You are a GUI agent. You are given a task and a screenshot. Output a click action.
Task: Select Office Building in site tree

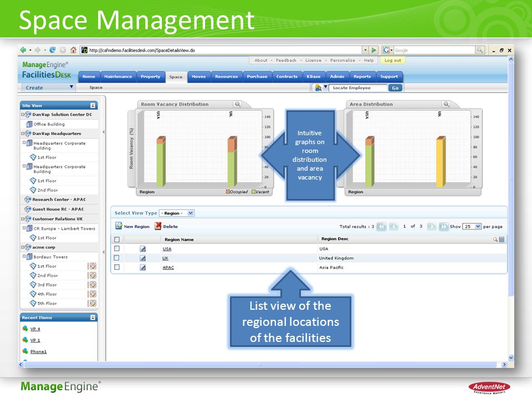49,124
